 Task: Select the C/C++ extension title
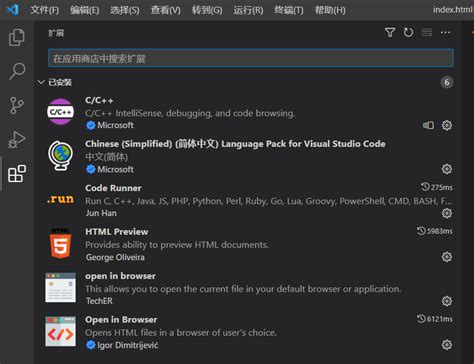coord(99,100)
